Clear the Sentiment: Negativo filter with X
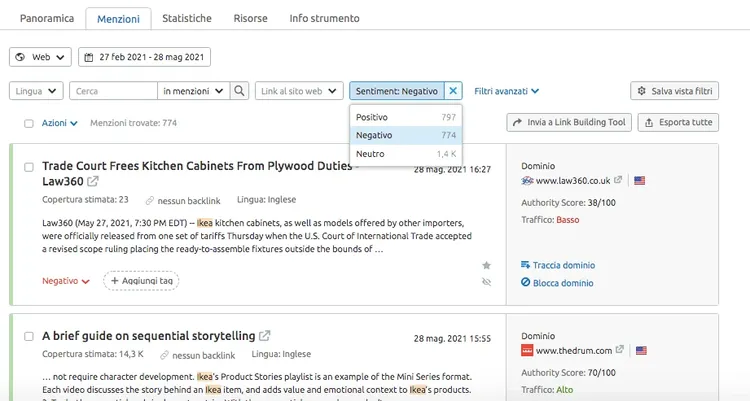Screen dimensions: 750x401 pyautogui.click(x=453, y=91)
